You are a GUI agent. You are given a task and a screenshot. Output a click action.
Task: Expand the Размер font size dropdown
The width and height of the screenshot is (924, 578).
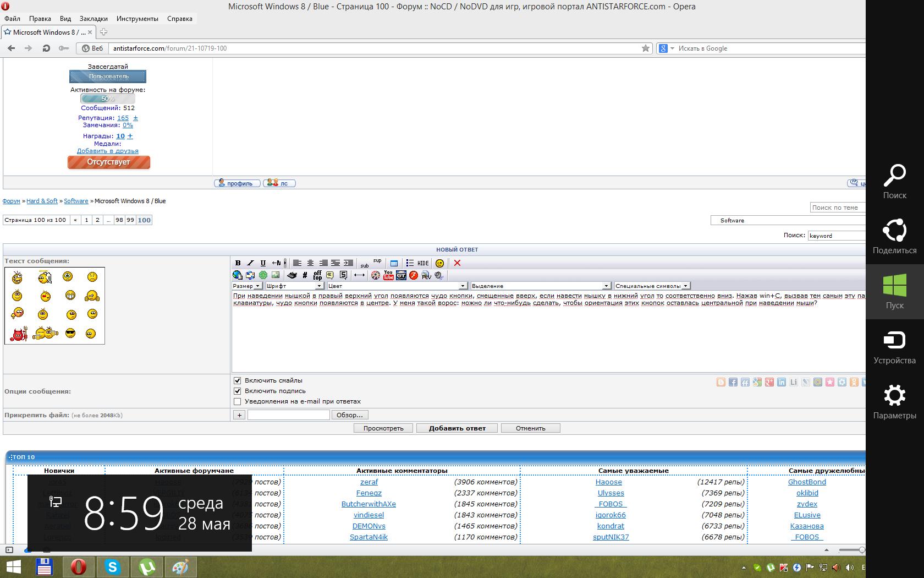(x=246, y=286)
